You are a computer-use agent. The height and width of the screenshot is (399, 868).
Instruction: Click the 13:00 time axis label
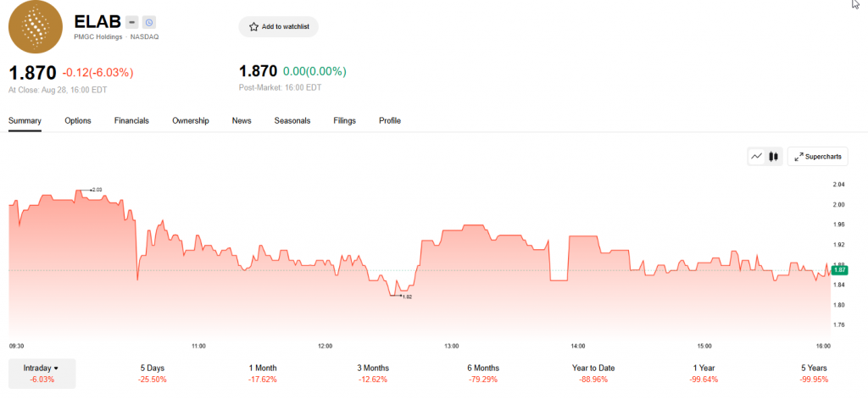pos(452,346)
